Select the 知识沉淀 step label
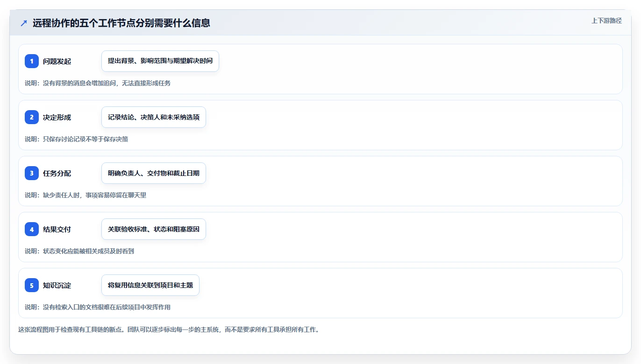 (57, 285)
